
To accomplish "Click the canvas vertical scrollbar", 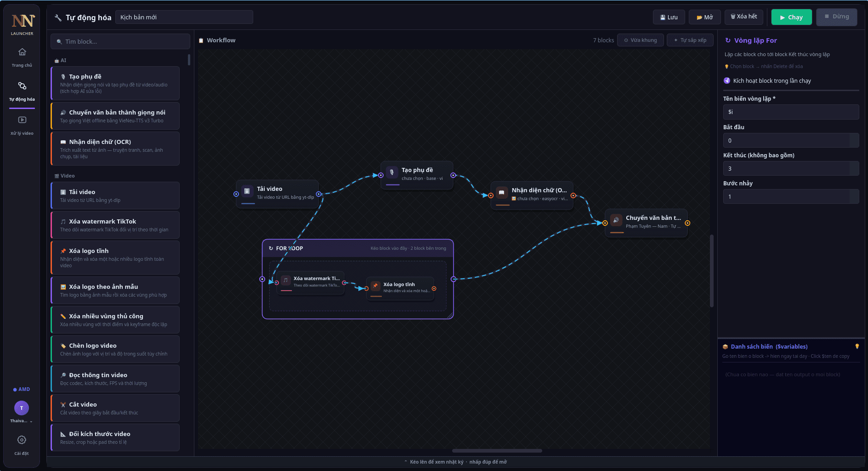I will (712, 271).
